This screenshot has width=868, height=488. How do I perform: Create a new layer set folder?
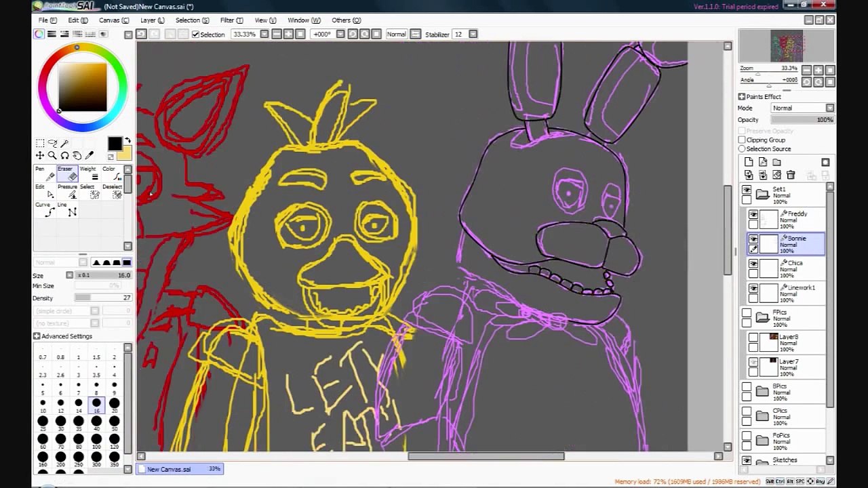point(777,162)
